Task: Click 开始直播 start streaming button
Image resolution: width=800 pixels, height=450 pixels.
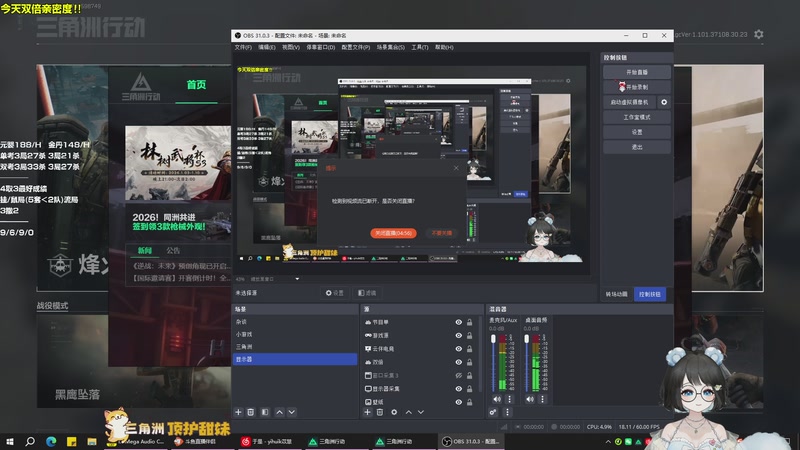Action: tap(637, 72)
